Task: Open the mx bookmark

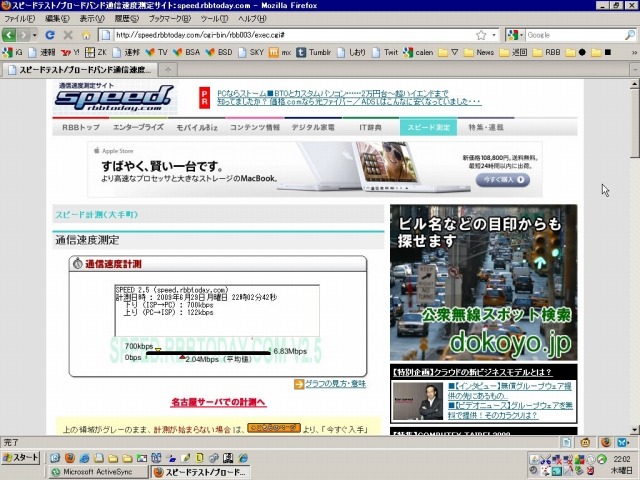Action: point(280,52)
